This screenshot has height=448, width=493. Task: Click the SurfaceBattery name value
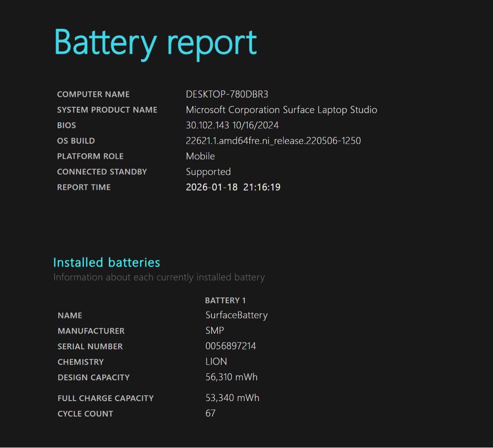[x=236, y=315]
